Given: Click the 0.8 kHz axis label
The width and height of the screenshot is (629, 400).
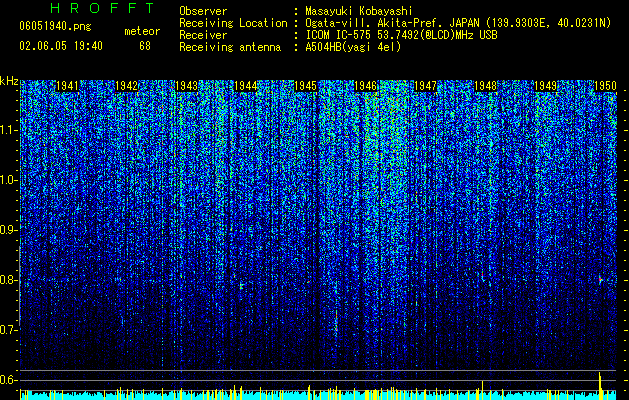Looking at the screenshot, I should point(9,280).
